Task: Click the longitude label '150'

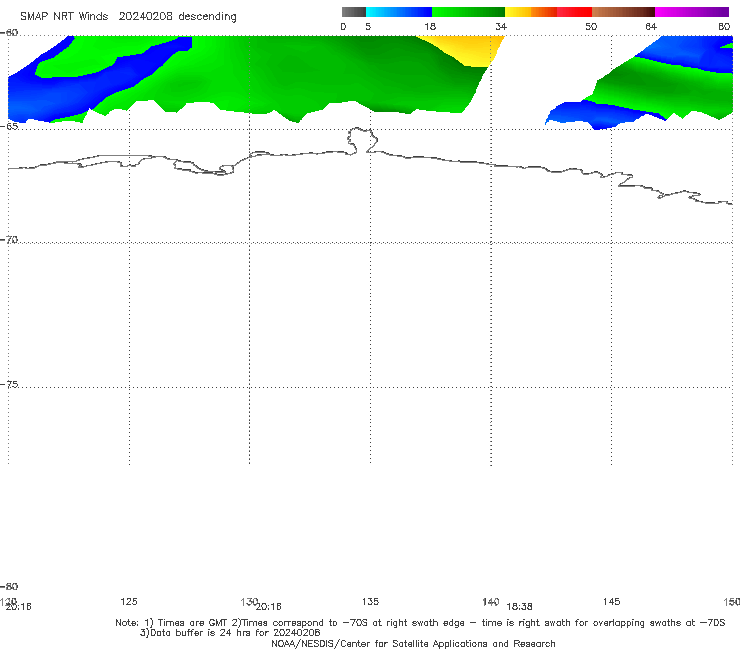Action: point(732,601)
